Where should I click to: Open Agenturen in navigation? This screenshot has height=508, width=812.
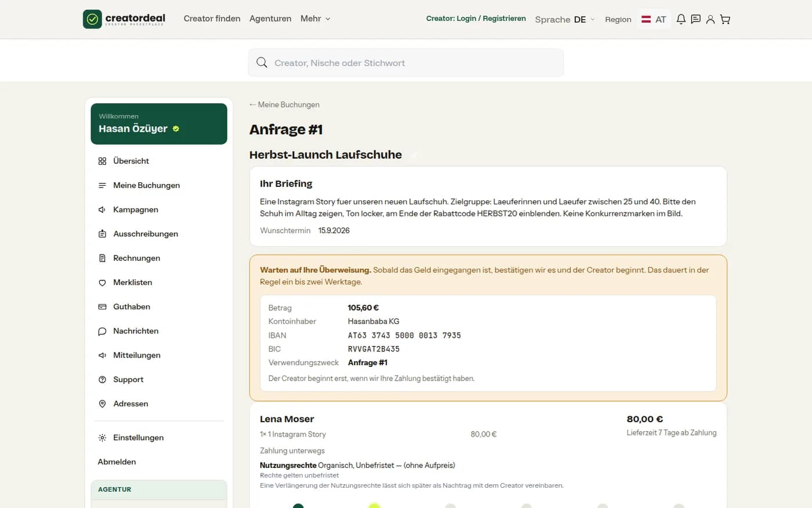coord(270,19)
